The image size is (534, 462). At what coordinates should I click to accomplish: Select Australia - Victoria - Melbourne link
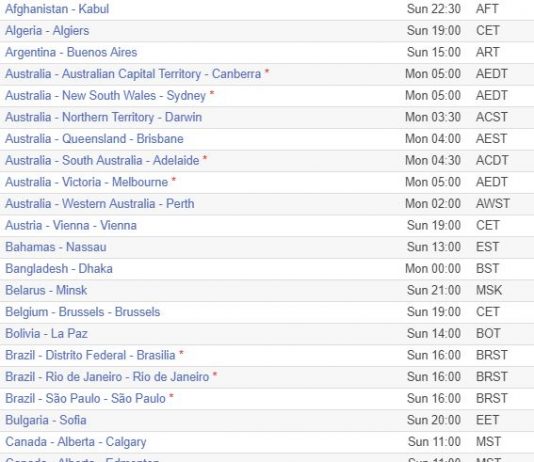tap(87, 182)
